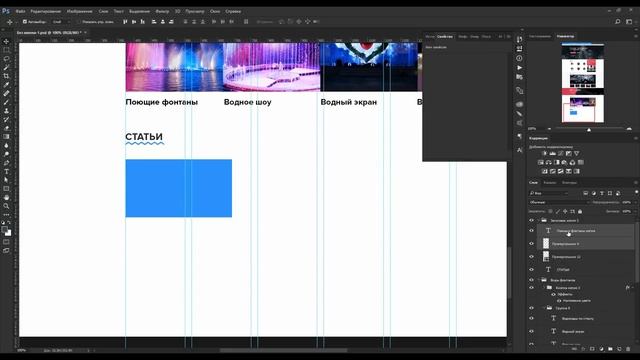Select the Rectangle shape tool

point(6,189)
